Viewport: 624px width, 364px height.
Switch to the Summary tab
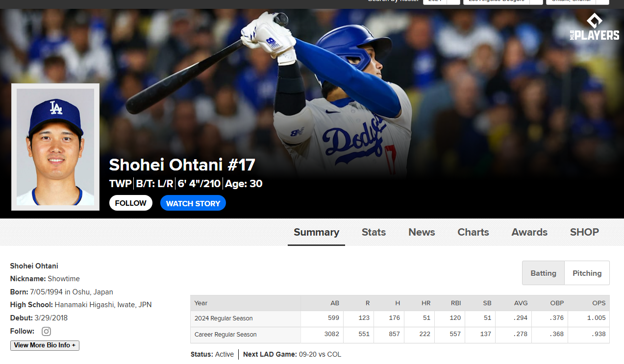[316, 232]
